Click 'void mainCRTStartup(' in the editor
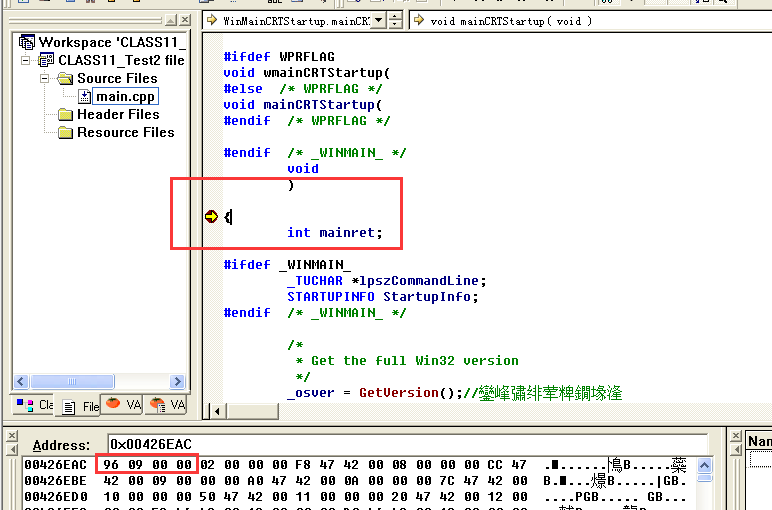 302,105
